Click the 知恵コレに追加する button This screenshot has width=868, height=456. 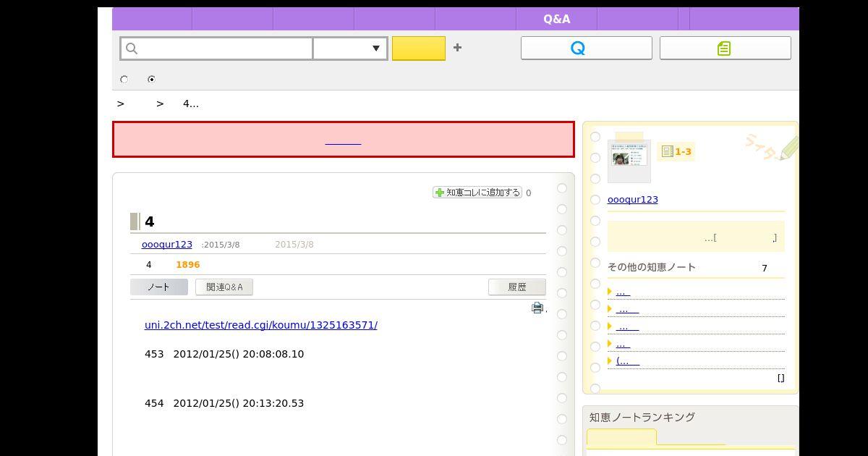477,193
